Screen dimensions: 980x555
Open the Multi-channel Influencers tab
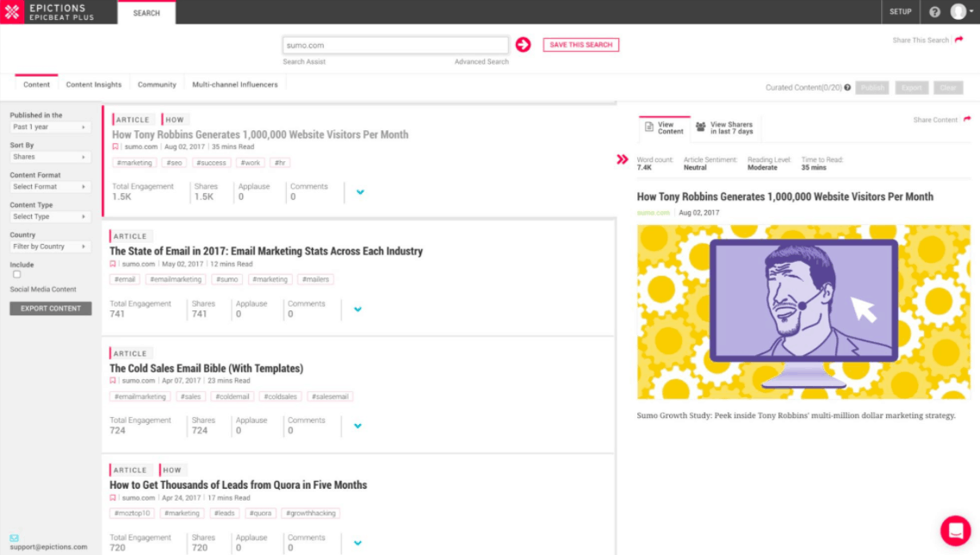coord(235,84)
